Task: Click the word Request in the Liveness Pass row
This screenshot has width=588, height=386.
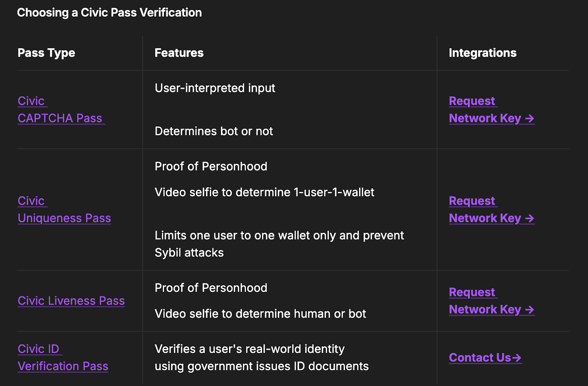Action: 472,292
